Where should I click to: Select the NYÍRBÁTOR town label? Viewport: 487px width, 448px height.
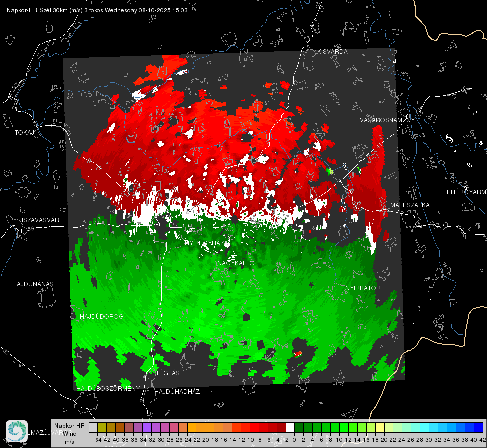pyautogui.click(x=363, y=288)
